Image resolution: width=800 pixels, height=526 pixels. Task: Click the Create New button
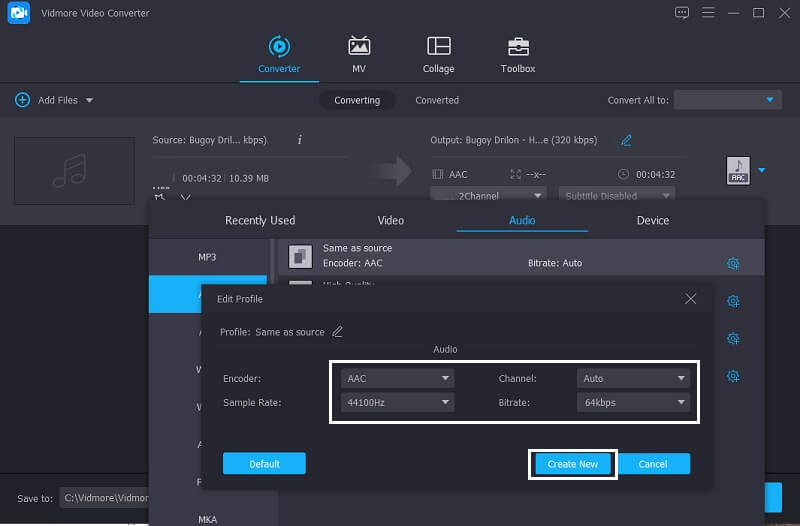pos(573,464)
